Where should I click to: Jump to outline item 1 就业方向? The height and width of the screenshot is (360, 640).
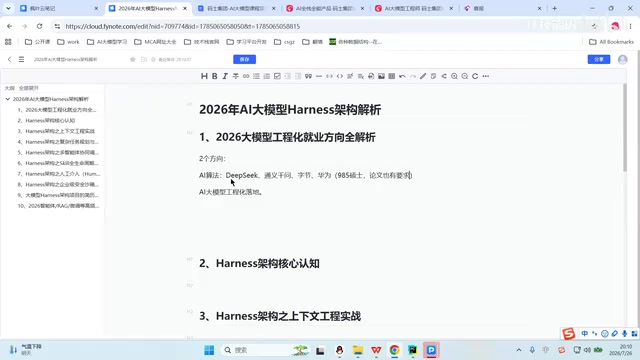coord(56,110)
